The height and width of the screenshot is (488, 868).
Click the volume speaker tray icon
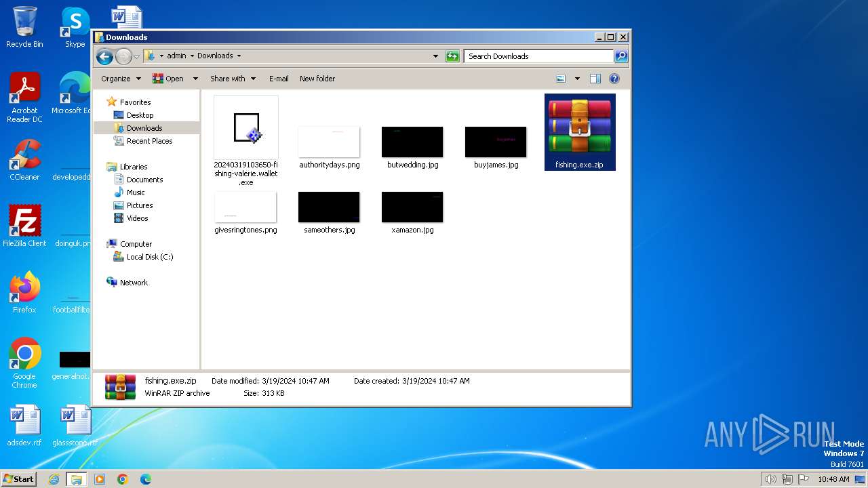[x=771, y=479]
